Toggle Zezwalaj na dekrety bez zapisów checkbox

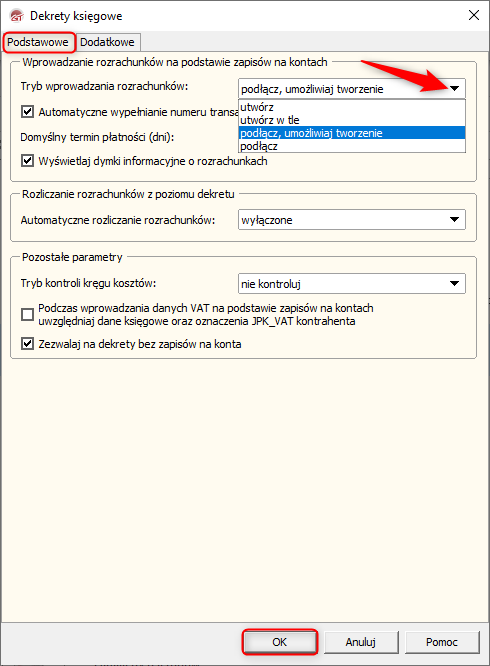28,344
